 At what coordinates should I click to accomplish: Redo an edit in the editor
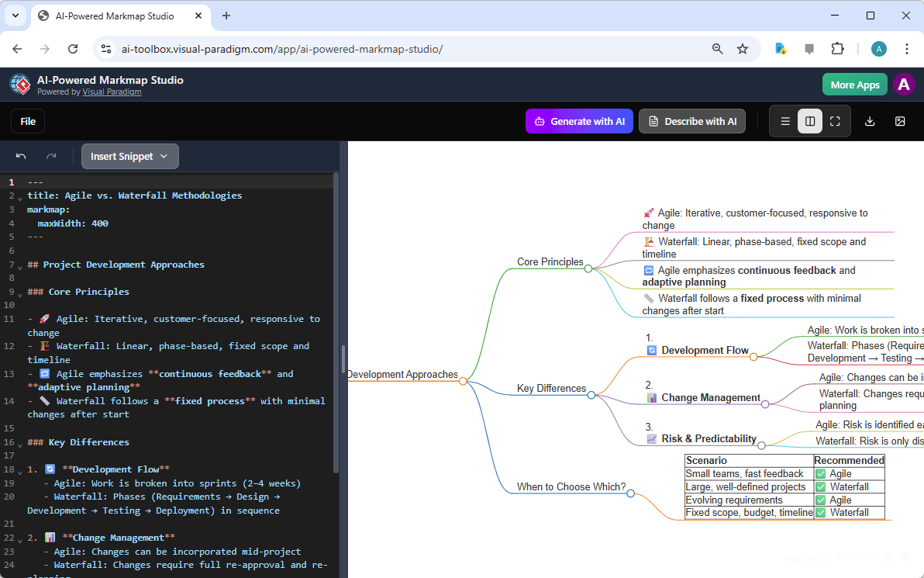(51, 156)
